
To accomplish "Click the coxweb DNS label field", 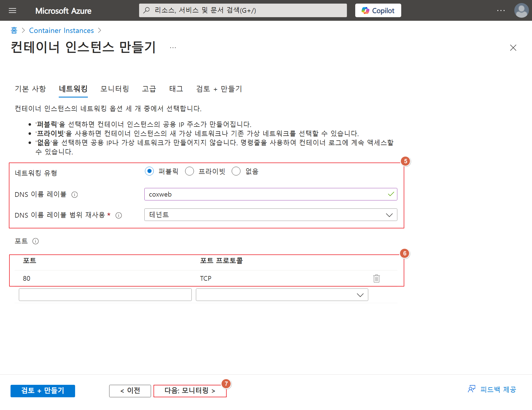I will pyautogui.click(x=266, y=194).
